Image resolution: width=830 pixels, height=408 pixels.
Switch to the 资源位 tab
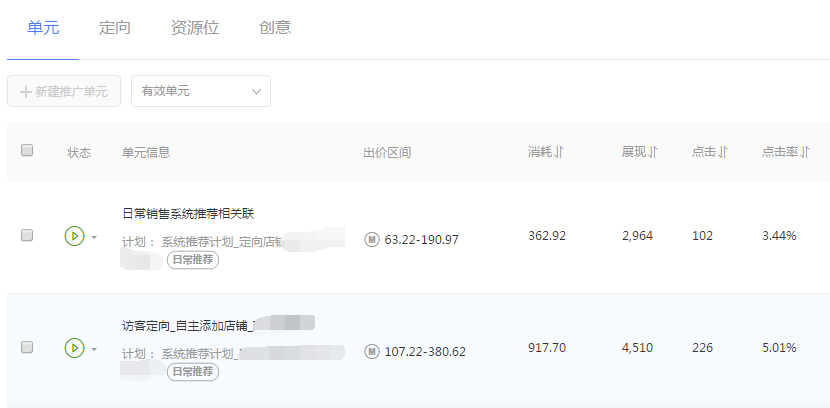195,28
